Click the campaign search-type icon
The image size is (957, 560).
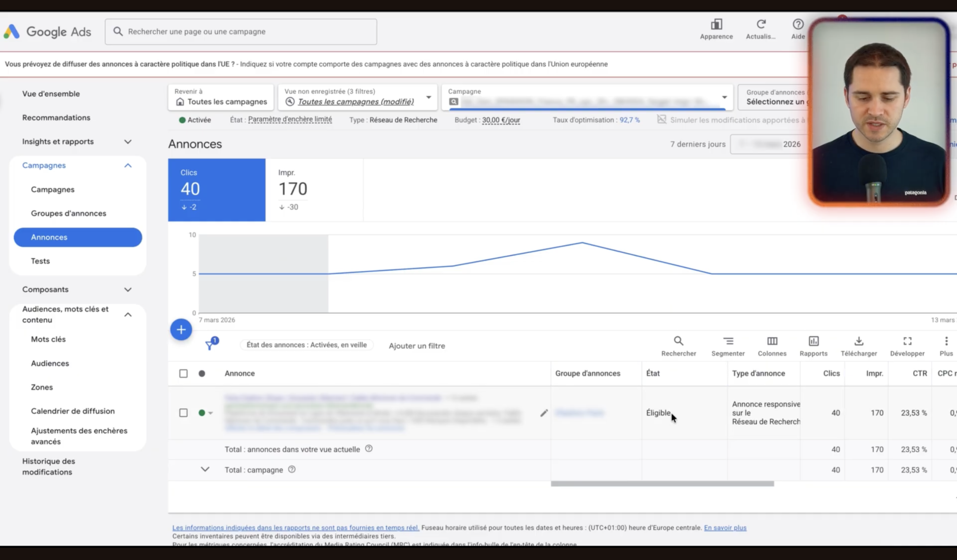point(453,101)
